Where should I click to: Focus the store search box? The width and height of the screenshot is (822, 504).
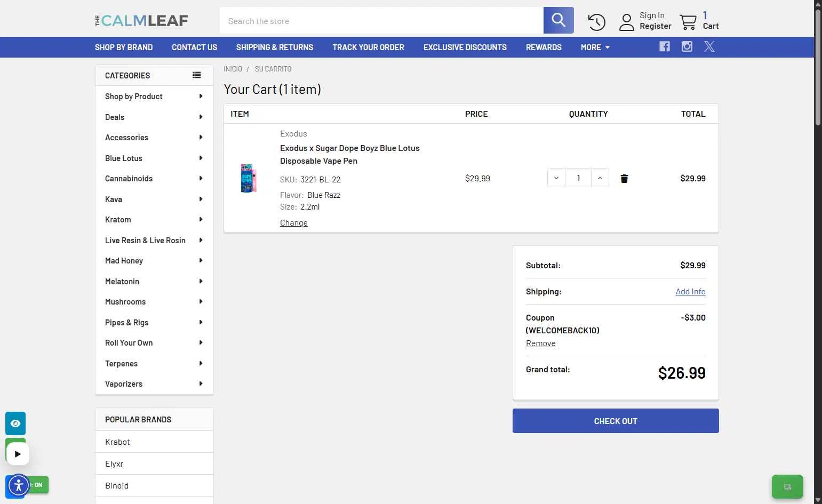point(381,21)
